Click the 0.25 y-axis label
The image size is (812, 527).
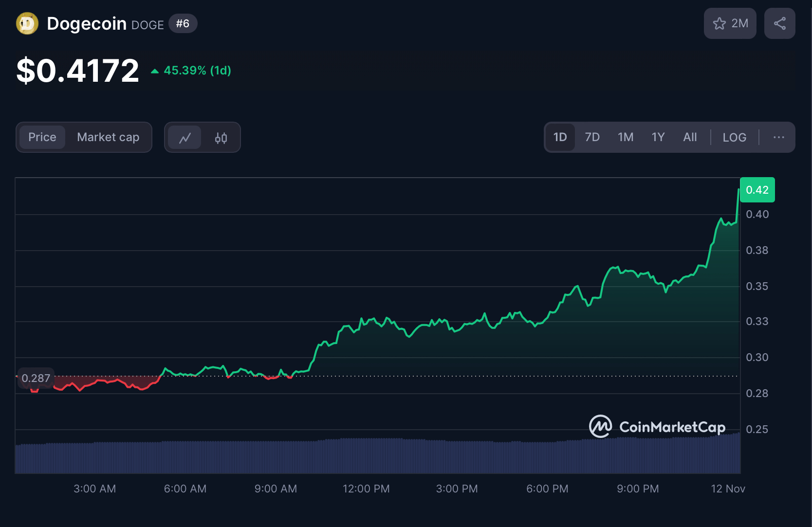757,429
